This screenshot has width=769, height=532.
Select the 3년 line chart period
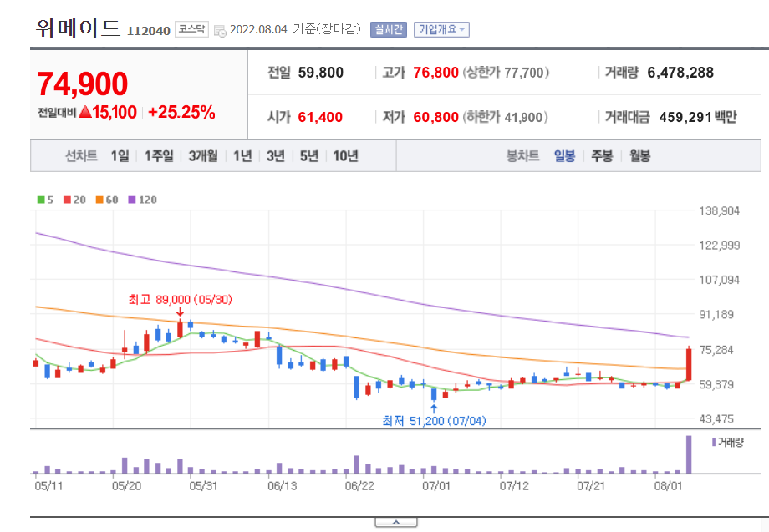click(x=276, y=156)
